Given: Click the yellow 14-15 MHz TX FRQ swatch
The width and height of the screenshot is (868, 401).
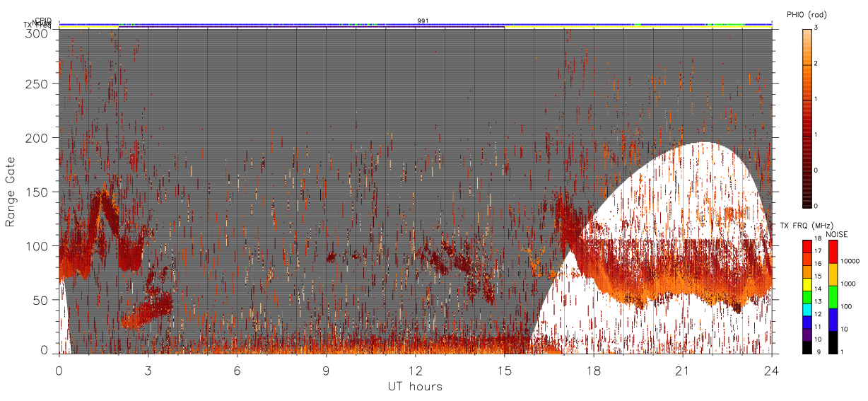Looking at the screenshot, I should [x=807, y=284].
